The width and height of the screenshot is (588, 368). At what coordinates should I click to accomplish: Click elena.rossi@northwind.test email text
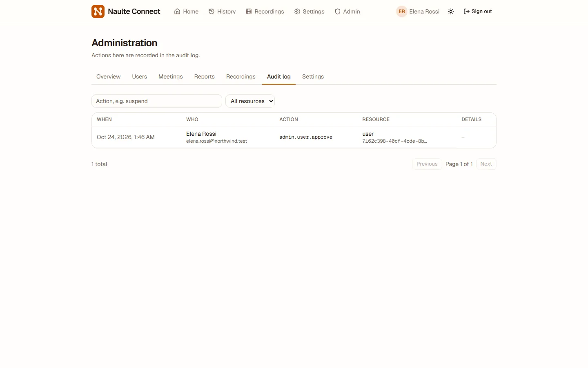click(216, 141)
